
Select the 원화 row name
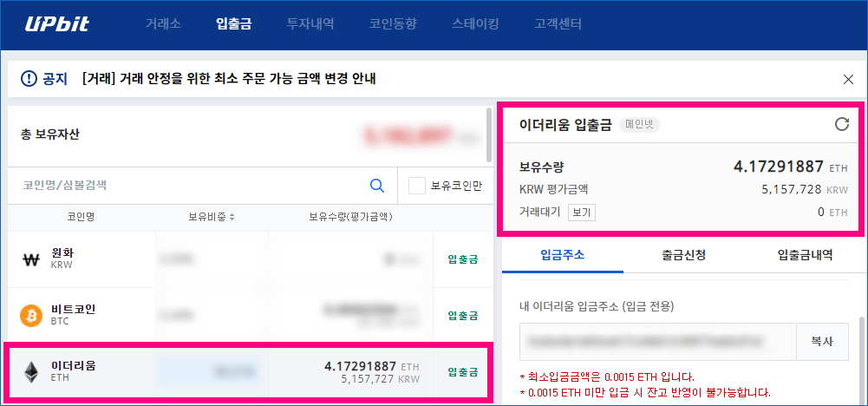[x=62, y=252]
